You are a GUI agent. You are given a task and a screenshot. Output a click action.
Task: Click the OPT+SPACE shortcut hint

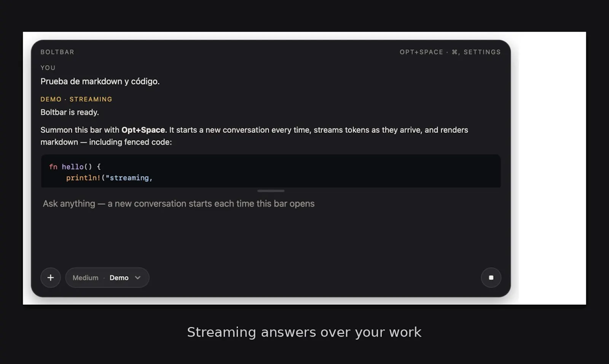pyautogui.click(x=421, y=52)
